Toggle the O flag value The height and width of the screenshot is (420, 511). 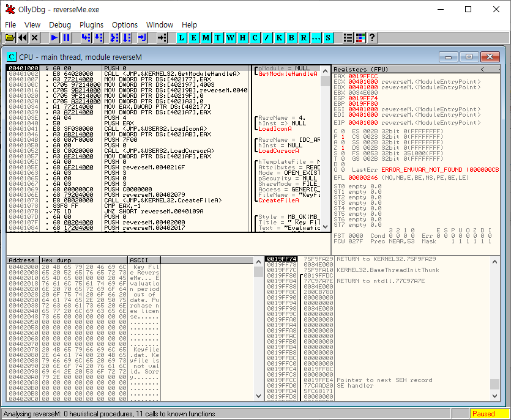343,170
